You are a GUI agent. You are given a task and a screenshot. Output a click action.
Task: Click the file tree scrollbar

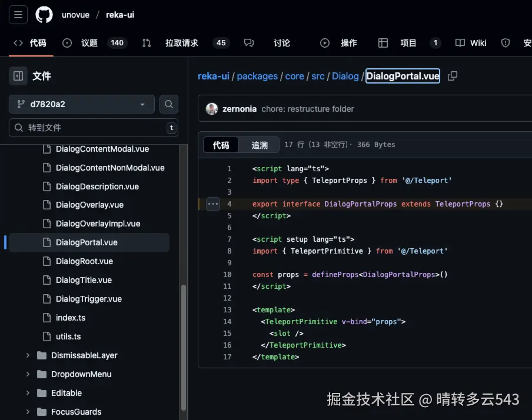click(184, 348)
